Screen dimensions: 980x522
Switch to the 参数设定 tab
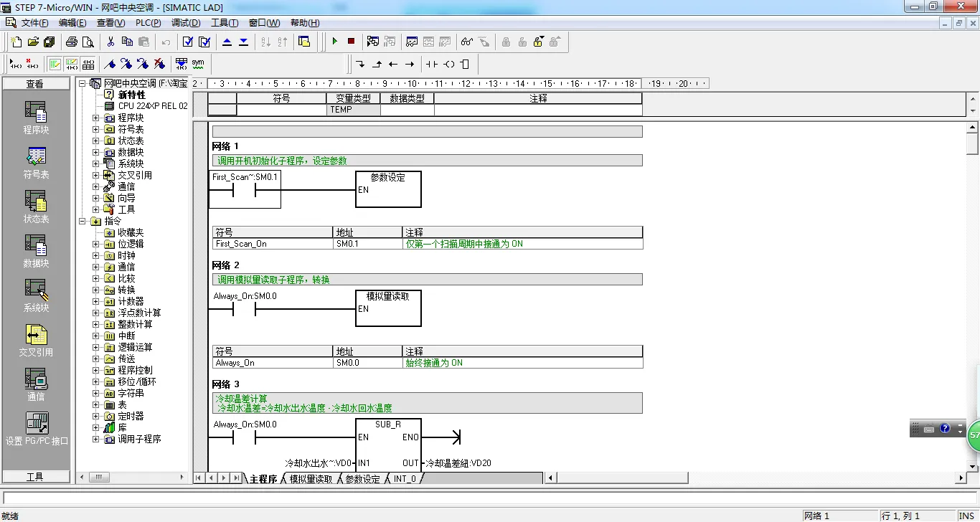(362, 479)
